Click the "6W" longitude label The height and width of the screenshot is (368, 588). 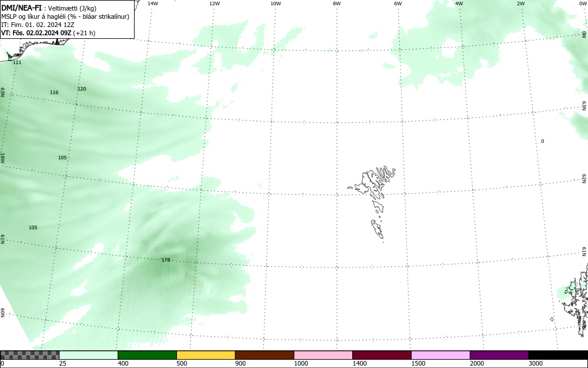pos(398,4)
